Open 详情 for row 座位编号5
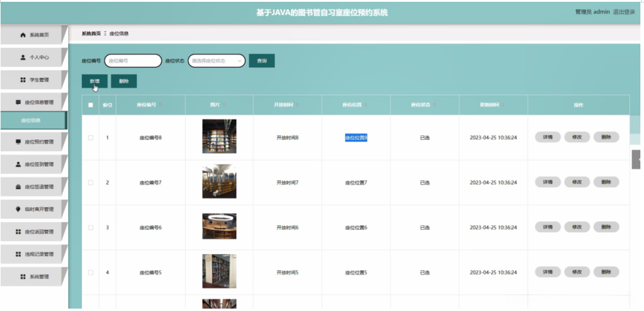 (548, 272)
